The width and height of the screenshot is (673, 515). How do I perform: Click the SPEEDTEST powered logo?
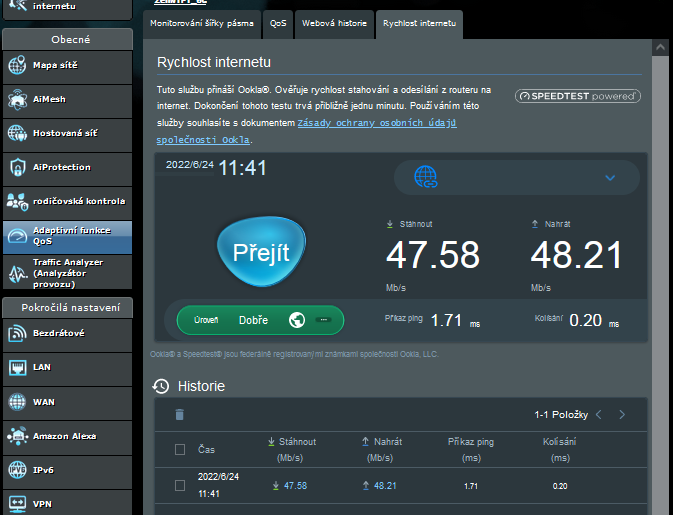(x=578, y=96)
